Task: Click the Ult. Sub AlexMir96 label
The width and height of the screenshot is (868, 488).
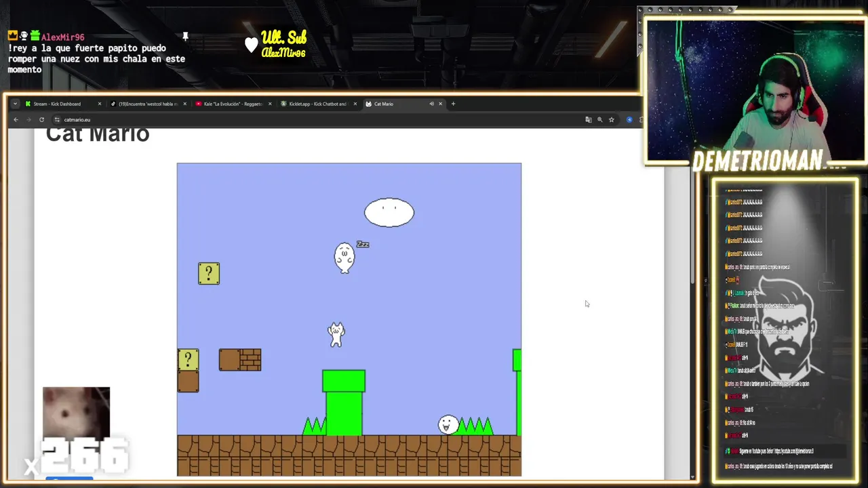Action: tap(283, 44)
